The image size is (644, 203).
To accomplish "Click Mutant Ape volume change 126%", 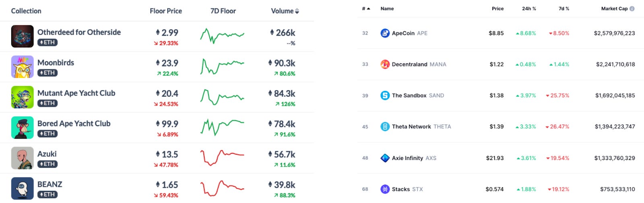I will pos(285,104).
